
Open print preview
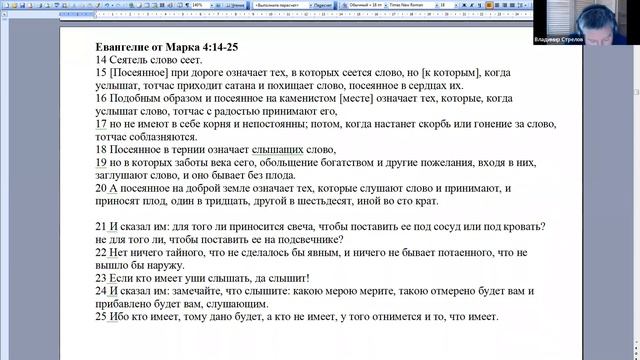pyautogui.click(x=48, y=5)
